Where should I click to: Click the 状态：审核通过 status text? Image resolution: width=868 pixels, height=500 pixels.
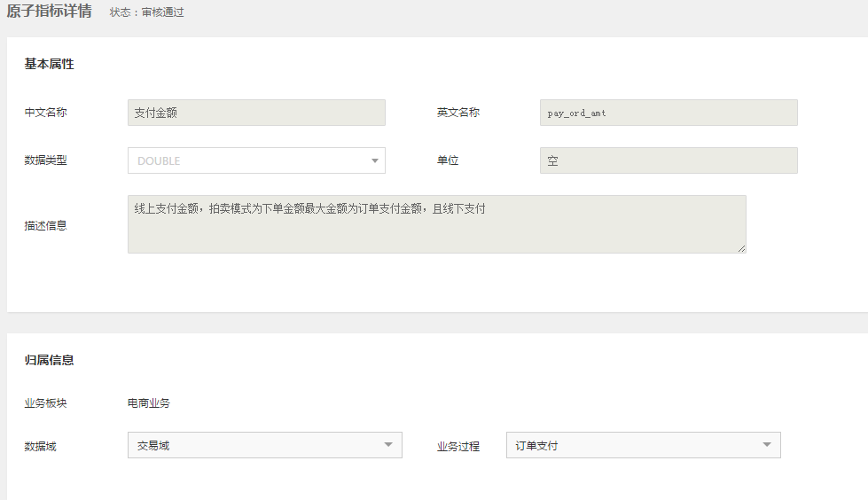(x=147, y=12)
